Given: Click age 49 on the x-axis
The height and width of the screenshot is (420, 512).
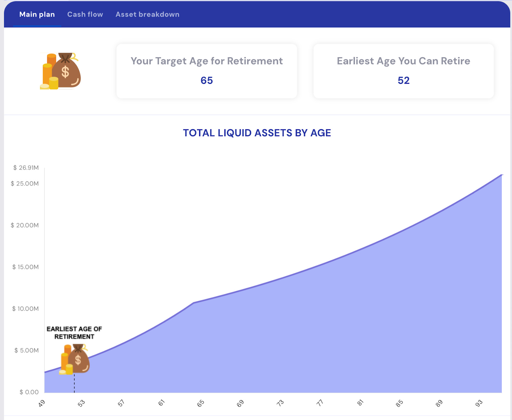Looking at the screenshot, I should pos(42,403).
